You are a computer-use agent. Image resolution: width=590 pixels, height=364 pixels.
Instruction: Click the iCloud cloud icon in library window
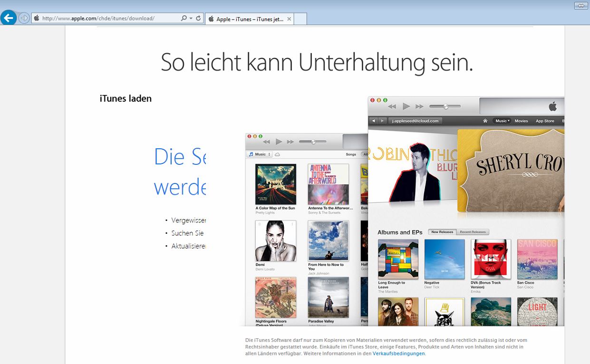tap(278, 154)
